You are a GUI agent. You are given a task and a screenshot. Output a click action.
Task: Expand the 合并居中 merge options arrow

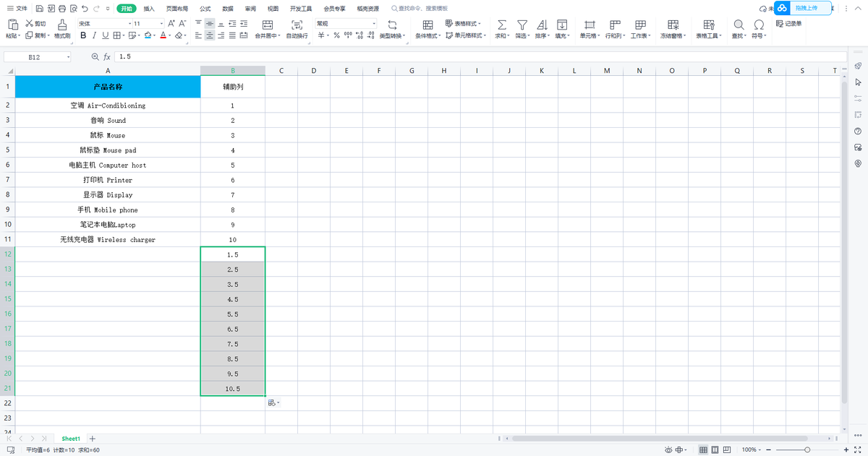278,35
